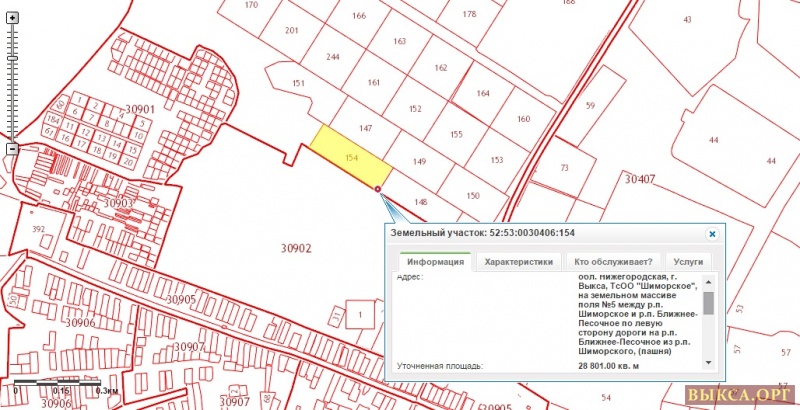Select parcel 149 on the map
Viewport: 800px width, 410px height.
(418, 161)
